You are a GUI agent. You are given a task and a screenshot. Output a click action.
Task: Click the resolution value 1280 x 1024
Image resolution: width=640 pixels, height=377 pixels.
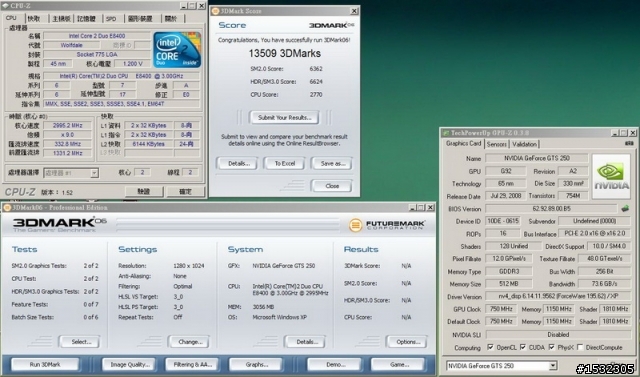[x=189, y=266]
